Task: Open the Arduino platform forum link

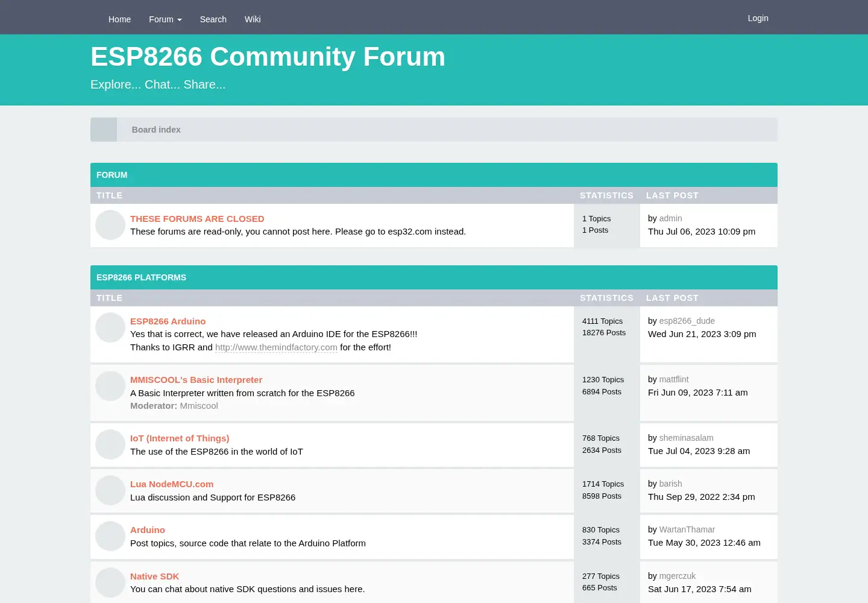Action: (x=148, y=530)
